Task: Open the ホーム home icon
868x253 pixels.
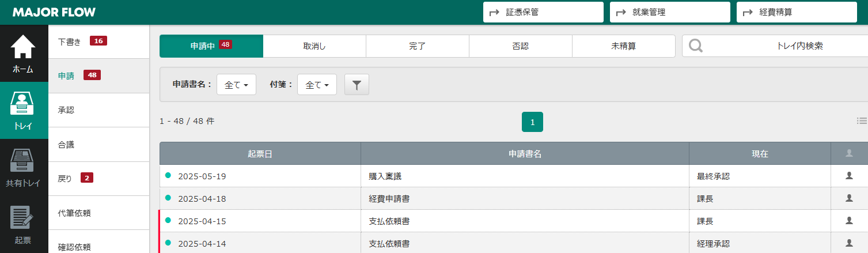Action: [24, 53]
